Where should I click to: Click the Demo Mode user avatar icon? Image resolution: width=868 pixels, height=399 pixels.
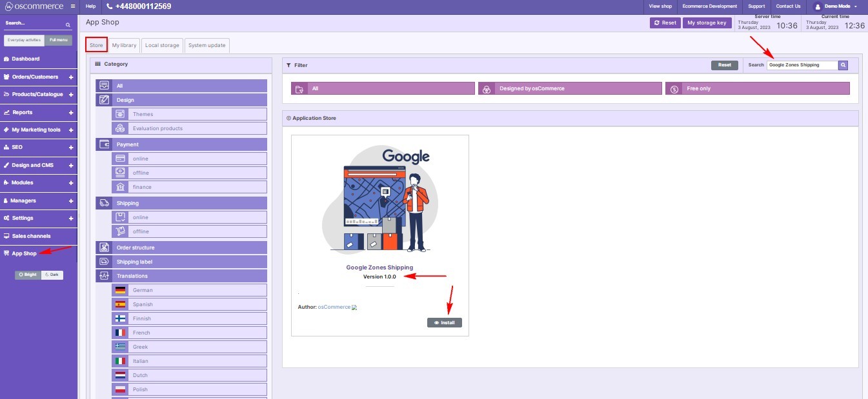pos(818,6)
